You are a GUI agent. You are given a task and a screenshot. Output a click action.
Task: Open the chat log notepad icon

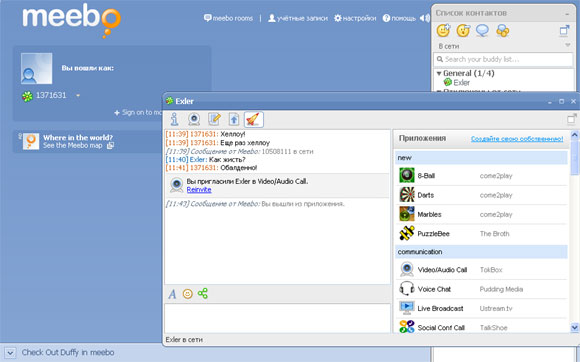pos(214,119)
